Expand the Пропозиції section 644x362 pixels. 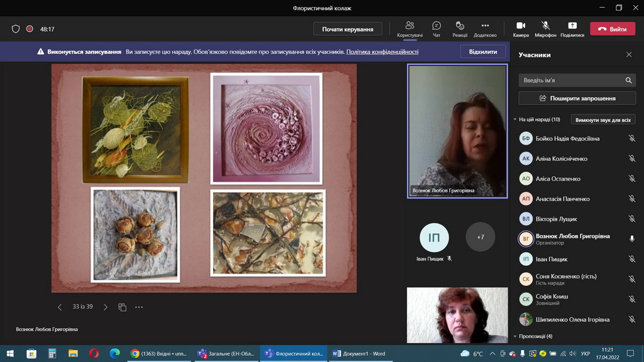click(515, 336)
